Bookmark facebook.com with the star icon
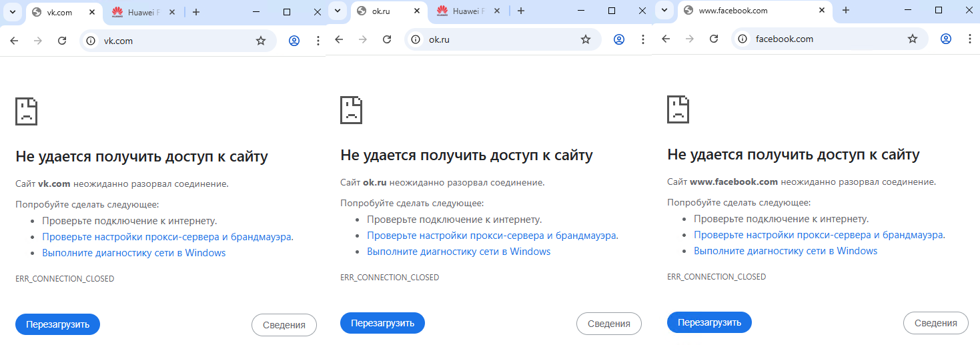This screenshot has width=980, height=347. (x=913, y=39)
